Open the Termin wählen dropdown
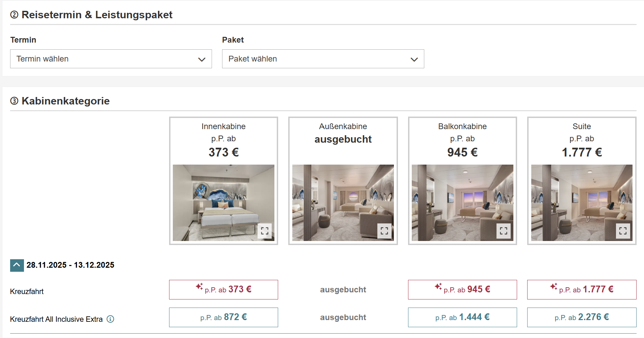644x338 pixels. click(111, 59)
